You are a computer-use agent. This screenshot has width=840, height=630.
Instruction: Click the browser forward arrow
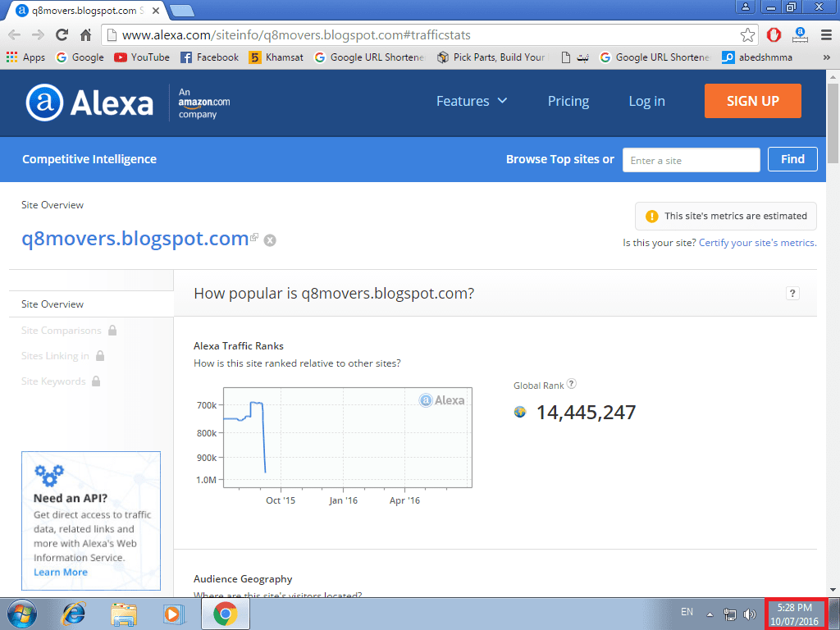click(38, 35)
